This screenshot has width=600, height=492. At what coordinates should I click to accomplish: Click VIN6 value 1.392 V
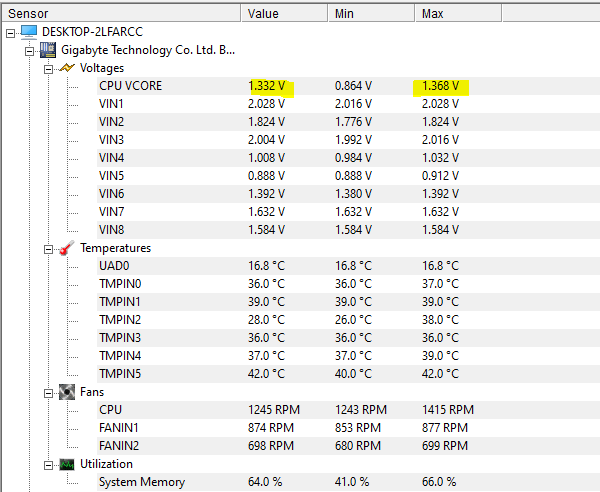267,194
